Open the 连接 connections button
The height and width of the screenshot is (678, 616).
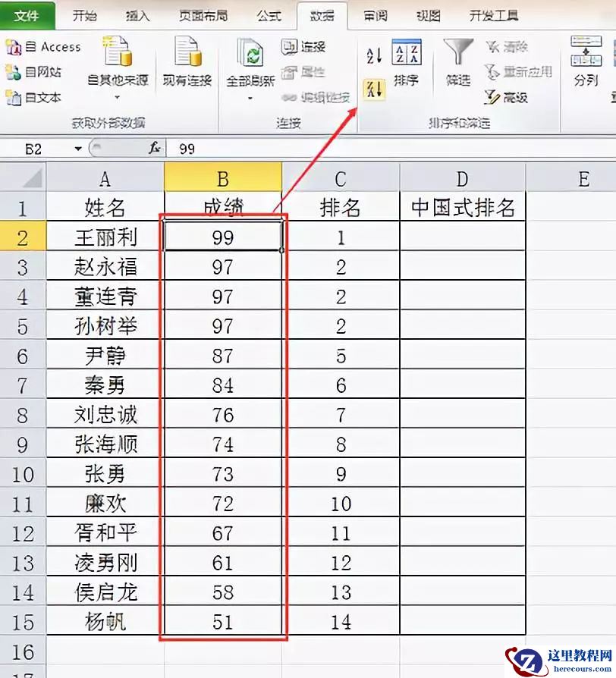pos(303,46)
